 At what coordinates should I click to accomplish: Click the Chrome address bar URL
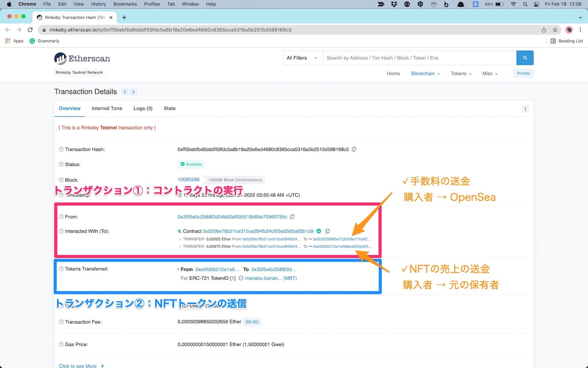171,30
